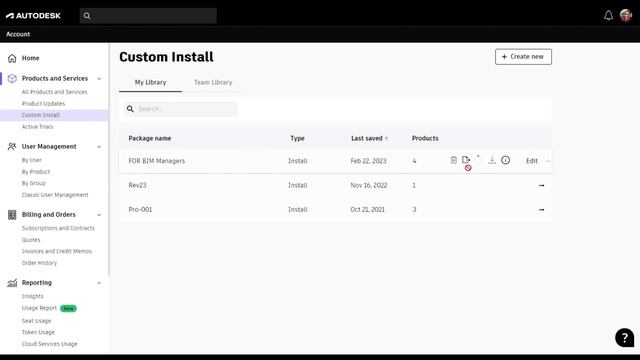Click the Nov 16, 2022 date cell

369,185
